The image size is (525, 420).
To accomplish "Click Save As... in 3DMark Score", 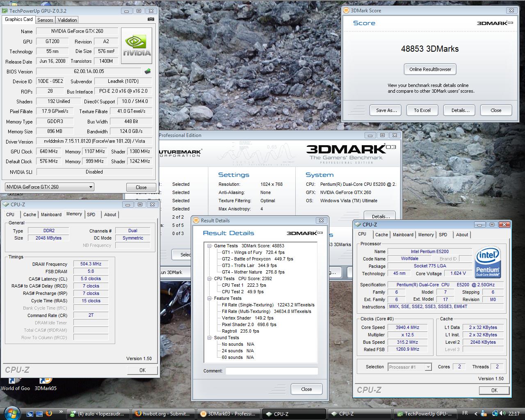I will tap(386, 110).
